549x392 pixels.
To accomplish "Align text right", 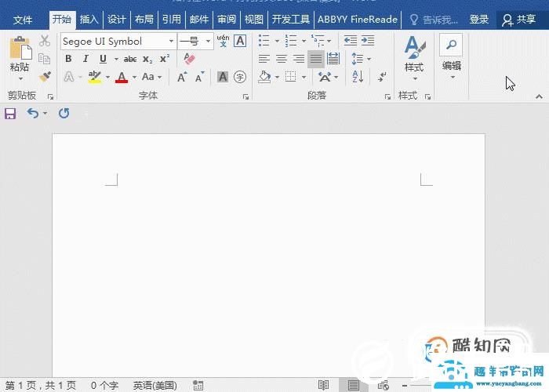I will point(299,59).
